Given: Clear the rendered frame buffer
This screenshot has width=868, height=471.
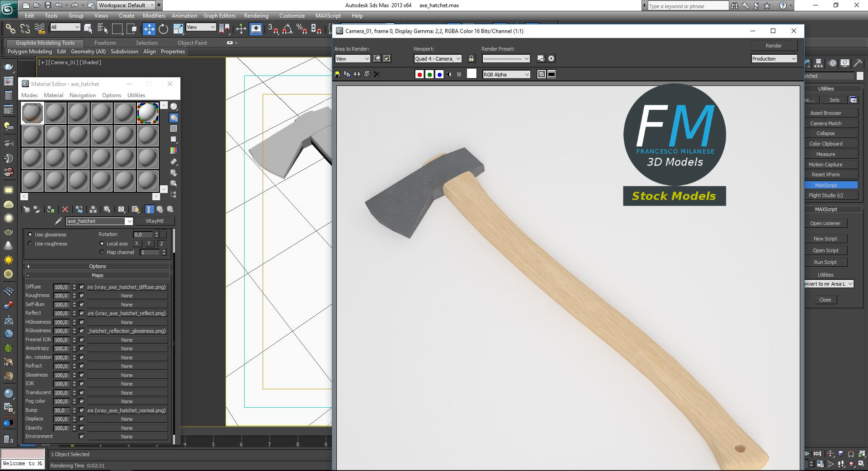Looking at the screenshot, I should click(377, 74).
